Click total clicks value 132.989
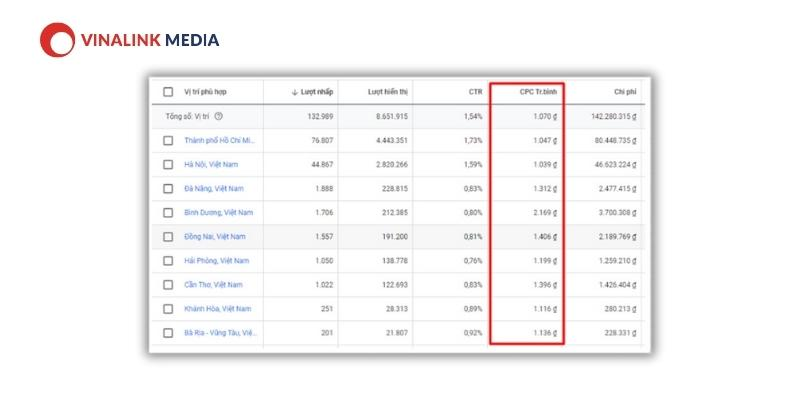 click(320, 116)
